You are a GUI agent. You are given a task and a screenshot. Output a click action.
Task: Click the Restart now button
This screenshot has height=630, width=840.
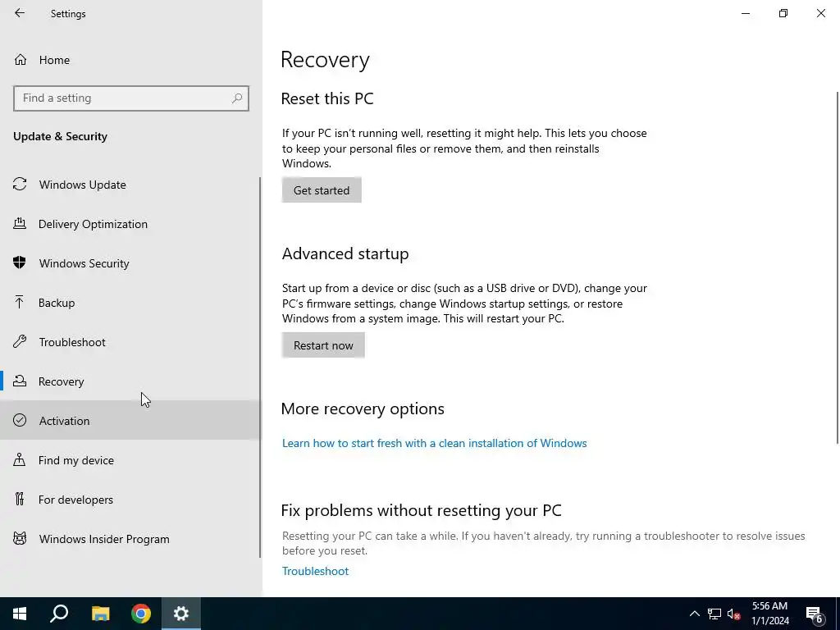323,345
